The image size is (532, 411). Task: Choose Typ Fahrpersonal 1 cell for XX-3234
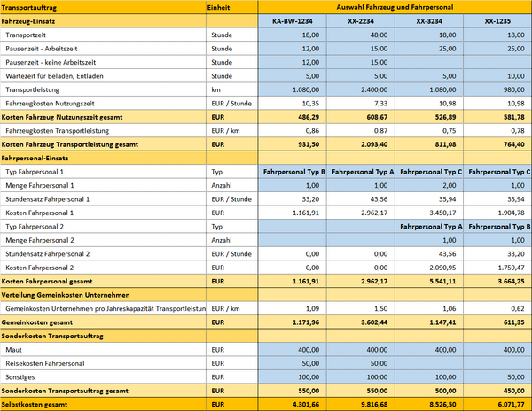pyautogui.click(x=429, y=172)
